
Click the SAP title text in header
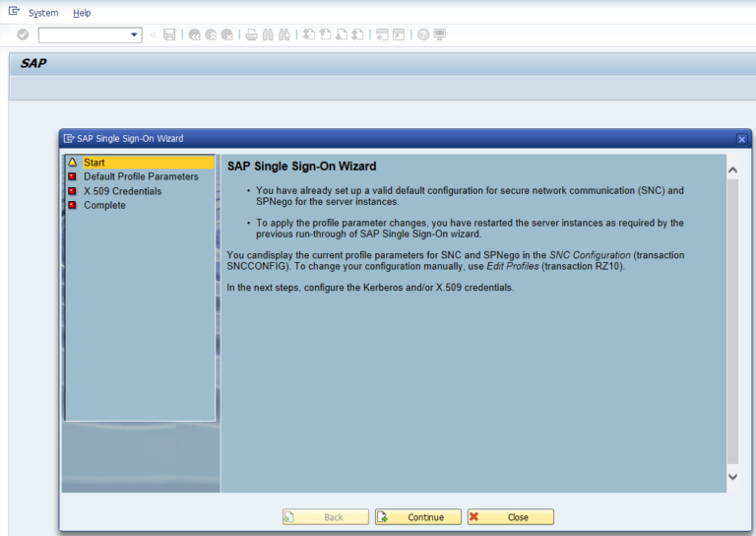point(33,64)
